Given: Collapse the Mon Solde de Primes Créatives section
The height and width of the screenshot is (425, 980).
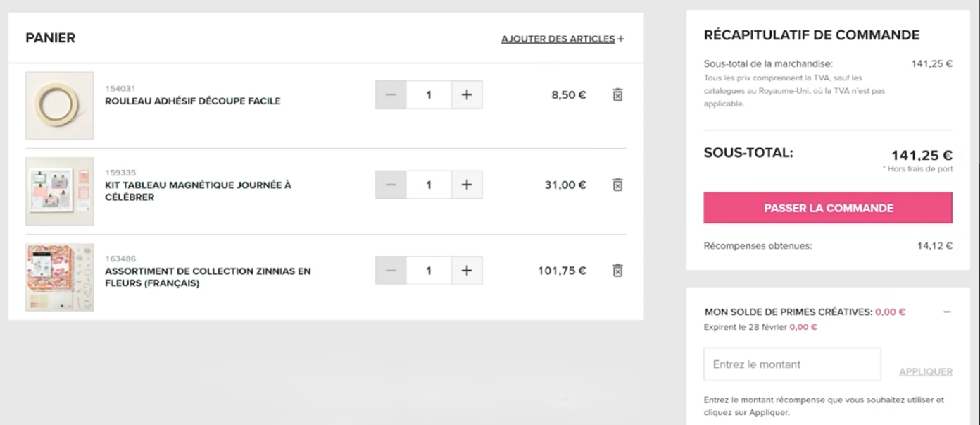Looking at the screenshot, I should coord(947,312).
